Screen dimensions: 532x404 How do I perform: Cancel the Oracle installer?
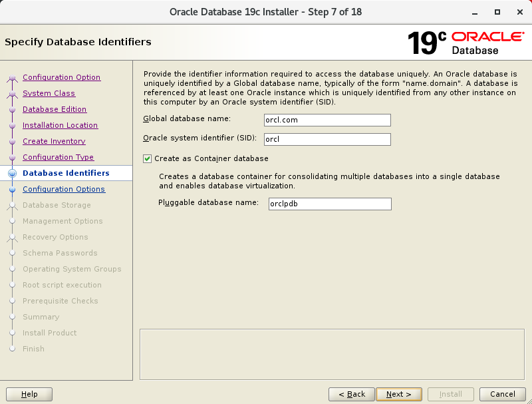click(x=503, y=394)
